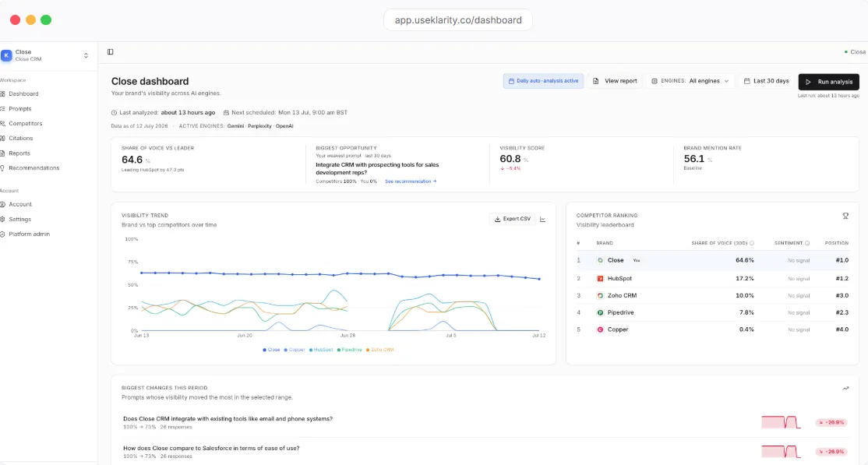Viewport: 868px width, 465px height.
Task: Start analysis with Run analysis button
Action: (x=829, y=82)
